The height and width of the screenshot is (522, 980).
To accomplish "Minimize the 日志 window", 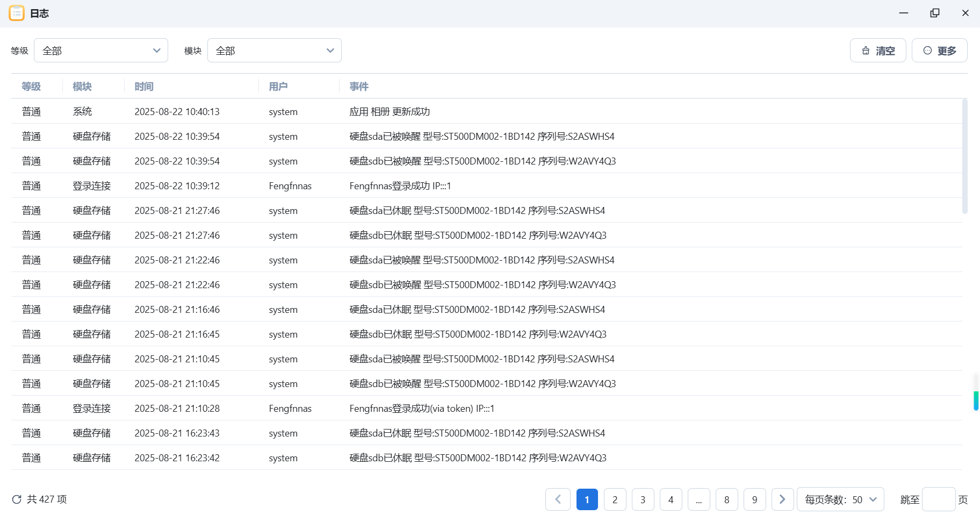I will [x=904, y=13].
